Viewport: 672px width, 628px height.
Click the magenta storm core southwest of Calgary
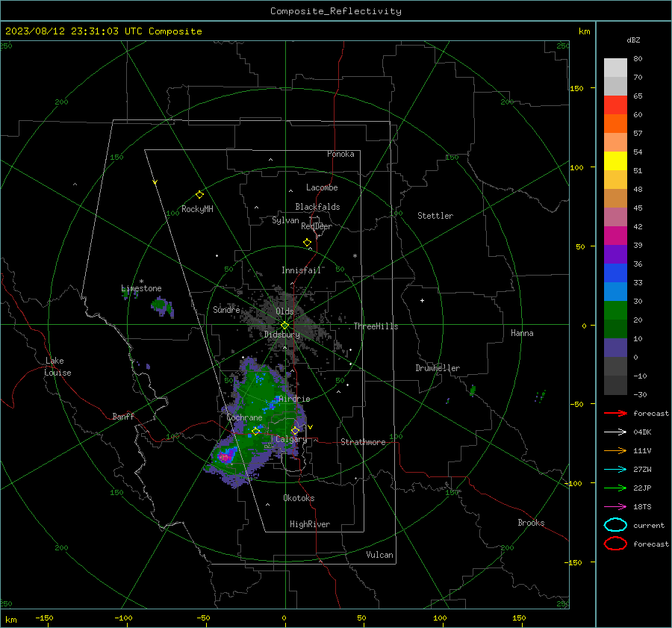[x=225, y=457]
